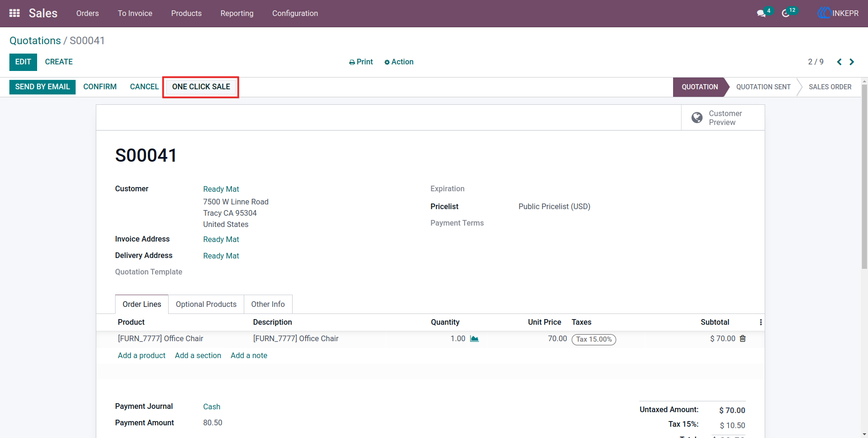Image resolution: width=868 pixels, height=438 pixels.
Task: Confirm the quotation
Action: 100,87
